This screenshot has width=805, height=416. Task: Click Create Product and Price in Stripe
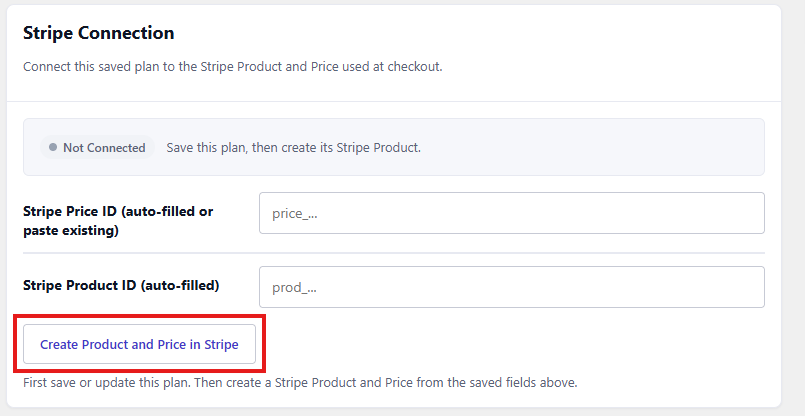tap(139, 344)
